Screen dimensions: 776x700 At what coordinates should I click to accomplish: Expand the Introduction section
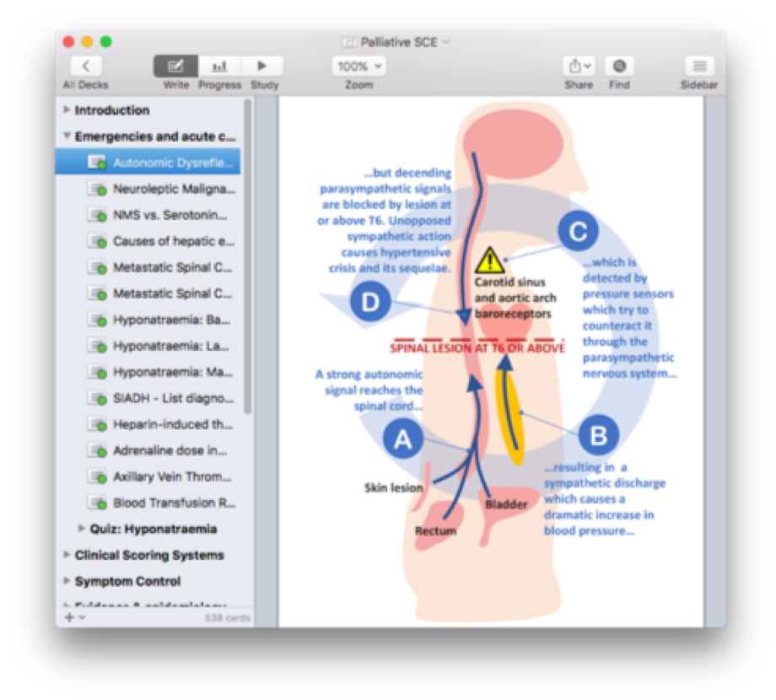[67, 110]
